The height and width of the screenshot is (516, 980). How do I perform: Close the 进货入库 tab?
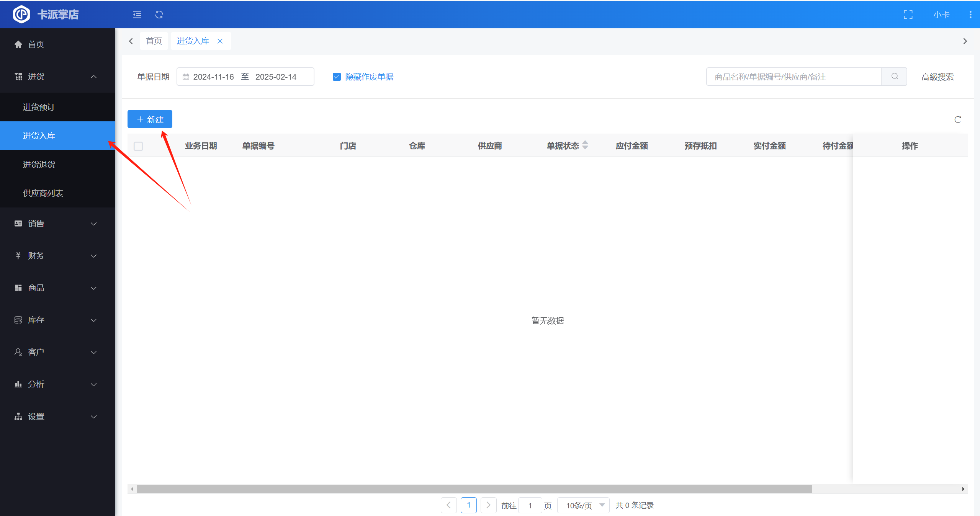220,41
